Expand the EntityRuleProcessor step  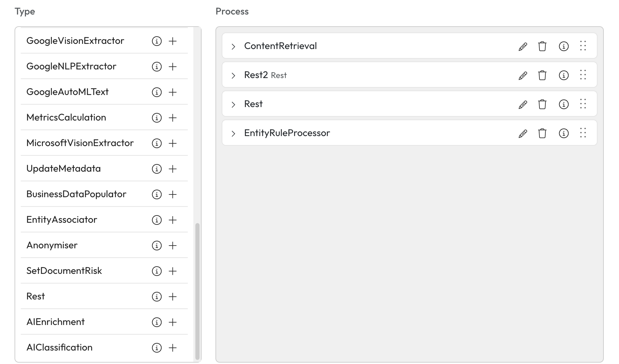click(233, 133)
